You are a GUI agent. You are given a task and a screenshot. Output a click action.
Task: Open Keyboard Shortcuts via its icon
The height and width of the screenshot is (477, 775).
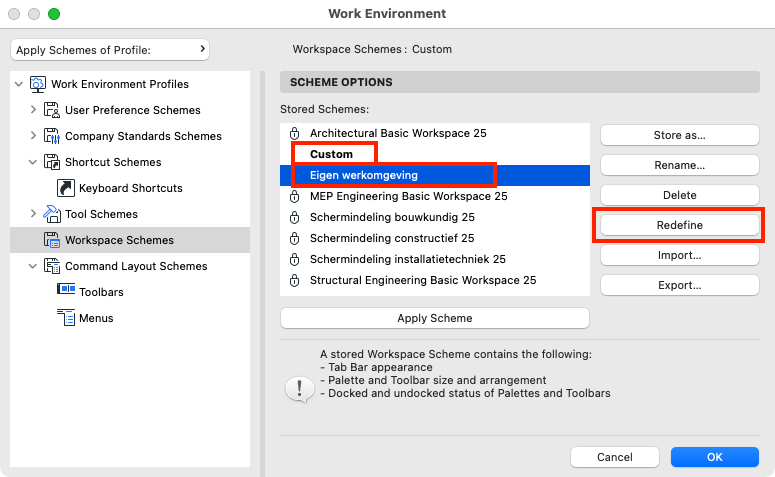[66, 188]
